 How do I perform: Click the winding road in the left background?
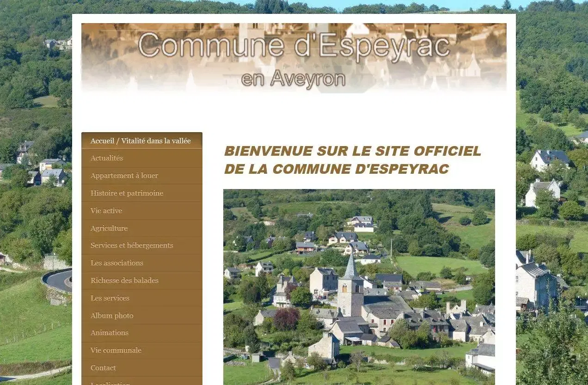pos(58,280)
